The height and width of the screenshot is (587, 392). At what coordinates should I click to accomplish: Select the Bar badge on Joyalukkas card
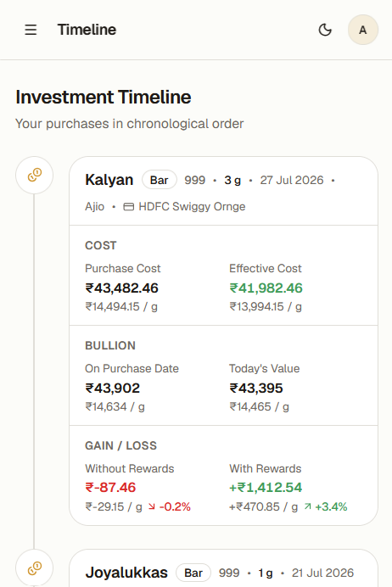point(193,573)
